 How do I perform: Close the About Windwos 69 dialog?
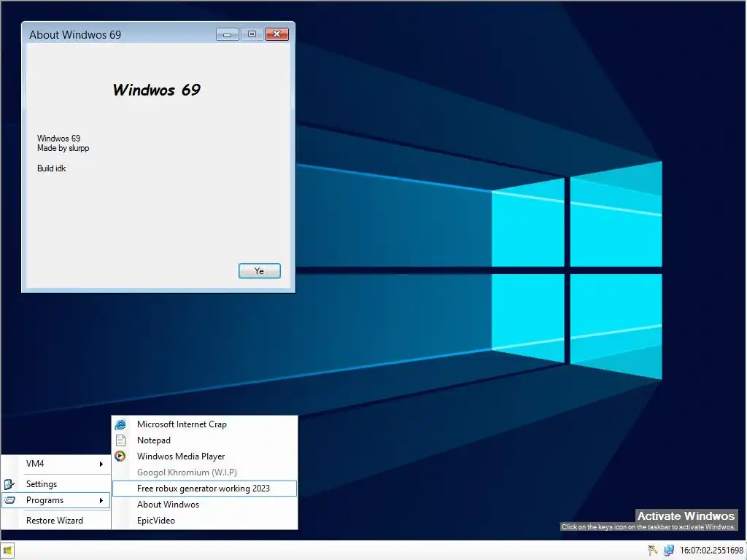click(x=276, y=34)
